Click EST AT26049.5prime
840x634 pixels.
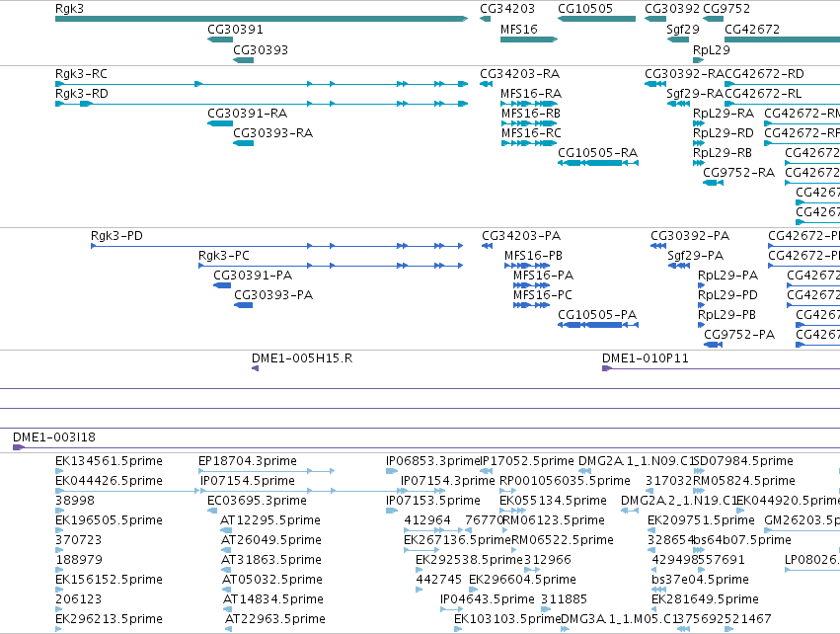(226, 550)
